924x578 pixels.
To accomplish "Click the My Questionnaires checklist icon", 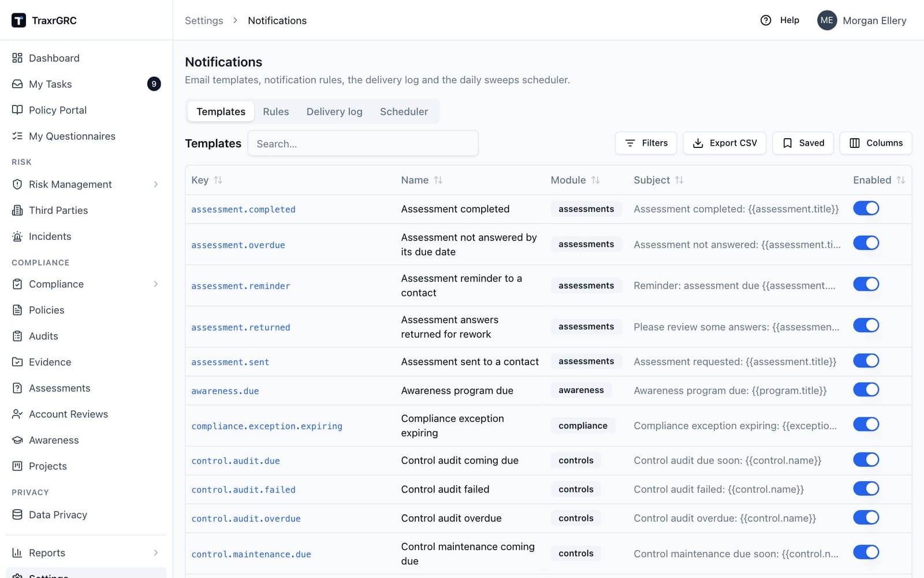I will (17, 136).
